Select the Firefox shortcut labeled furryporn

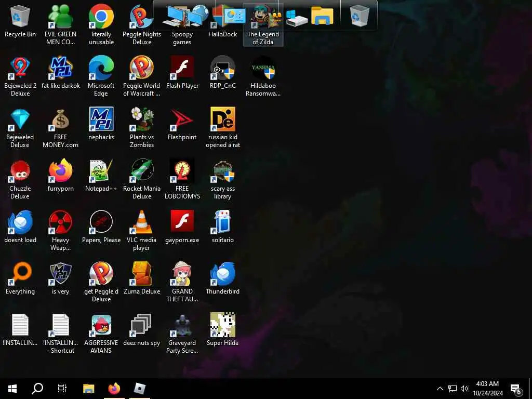pos(60,176)
